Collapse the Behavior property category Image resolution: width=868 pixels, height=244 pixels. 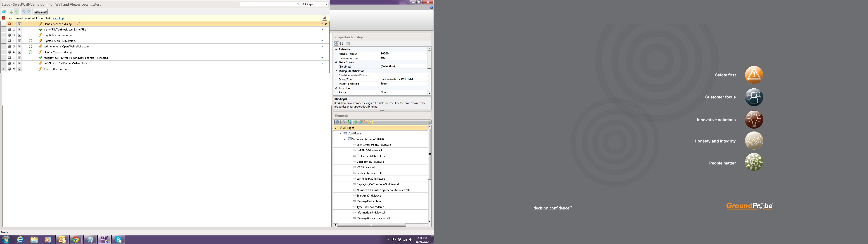(336, 49)
